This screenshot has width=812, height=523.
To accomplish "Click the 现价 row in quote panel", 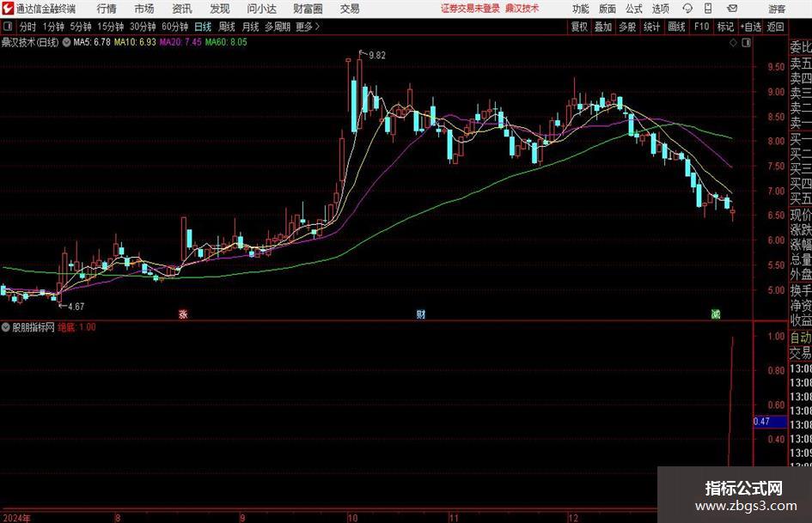I will pyautogui.click(x=800, y=215).
